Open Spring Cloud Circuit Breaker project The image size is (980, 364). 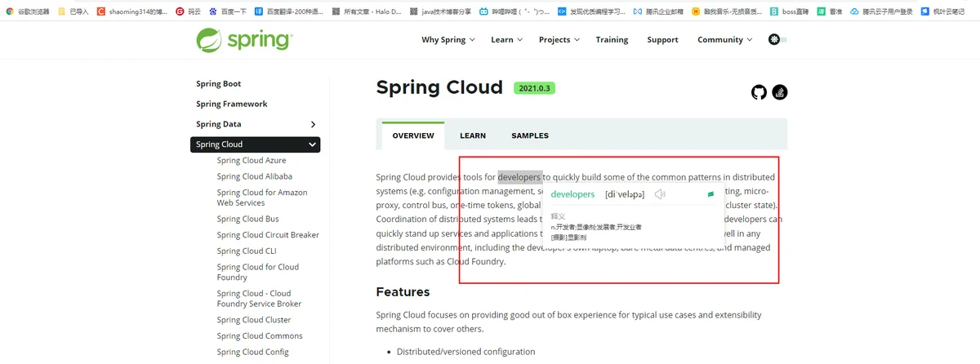[x=268, y=235]
